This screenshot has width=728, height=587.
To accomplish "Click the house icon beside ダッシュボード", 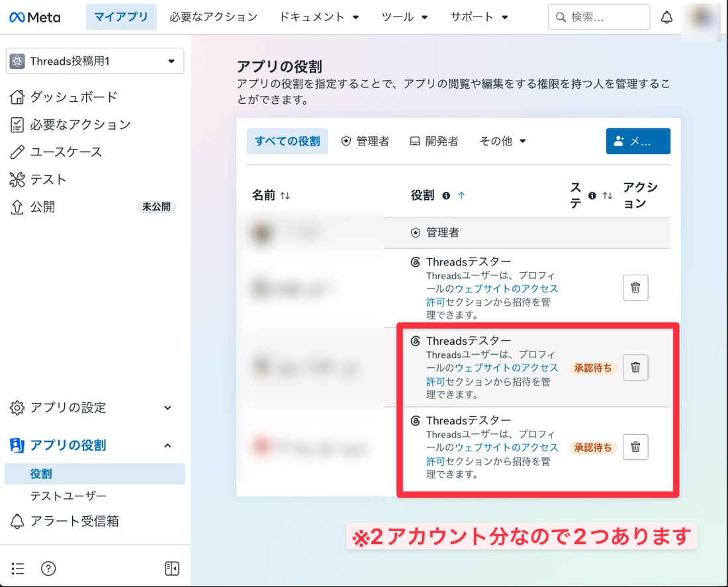I will click(17, 97).
